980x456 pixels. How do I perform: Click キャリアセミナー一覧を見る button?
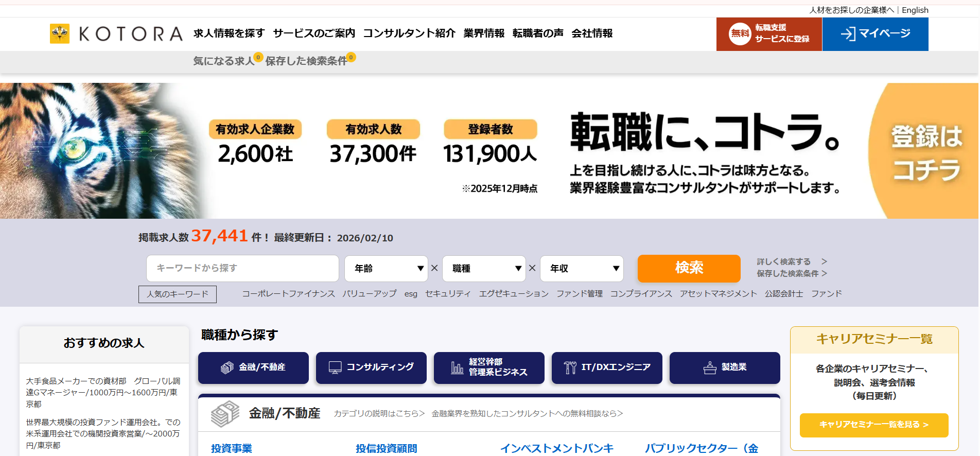873,425
